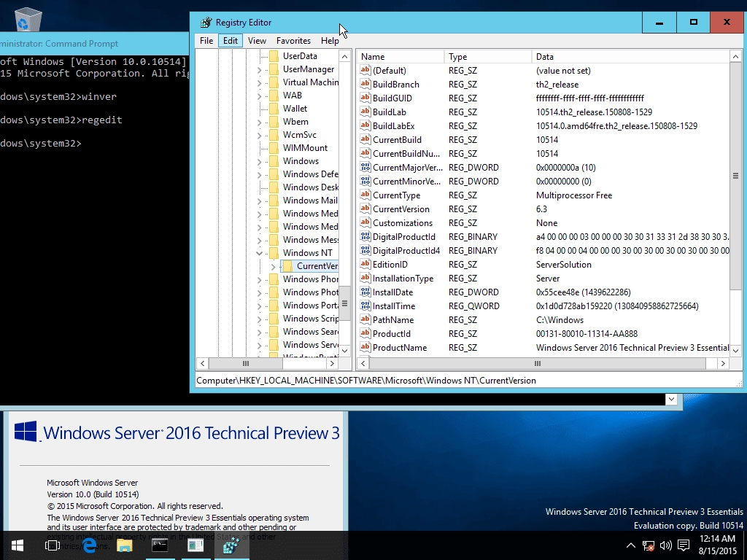
Task: Expand the Wbem tree node
Action: tap(259, 122)
